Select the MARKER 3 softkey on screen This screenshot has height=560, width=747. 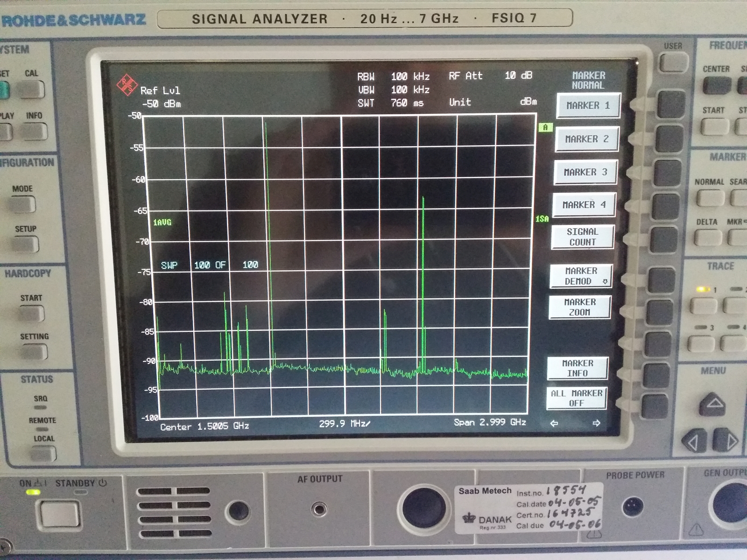585,172
